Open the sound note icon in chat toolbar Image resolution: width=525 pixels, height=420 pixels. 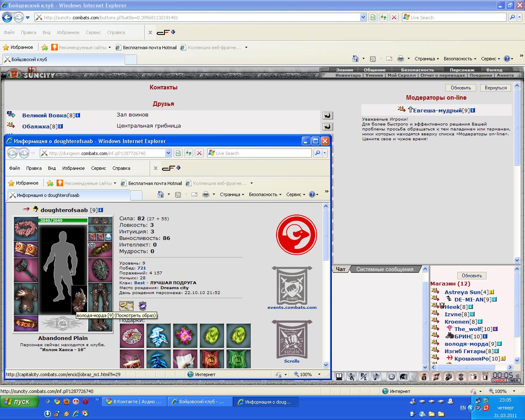click(x=376, y=377)
